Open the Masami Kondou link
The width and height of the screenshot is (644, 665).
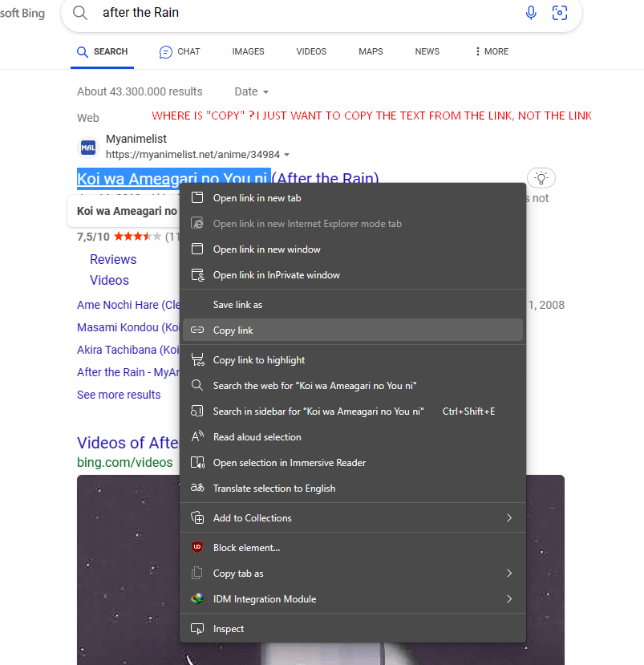(128, 327)
